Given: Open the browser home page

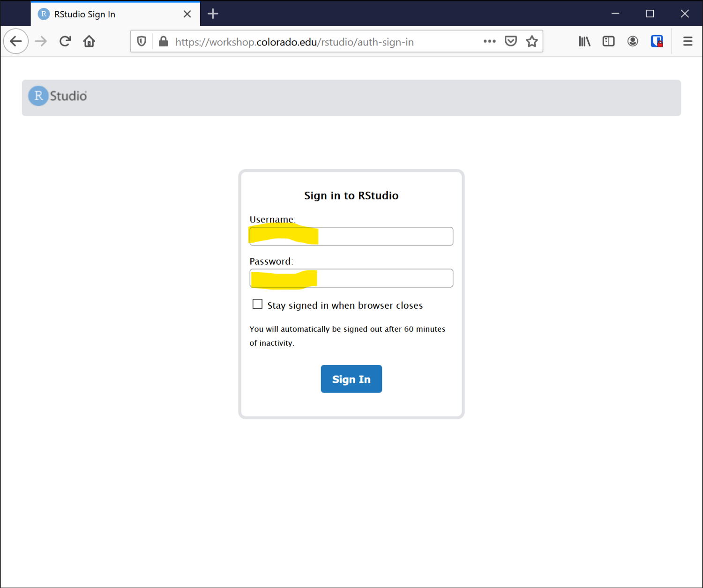Looking at the screenshot, I should click(x=89, y=41).
